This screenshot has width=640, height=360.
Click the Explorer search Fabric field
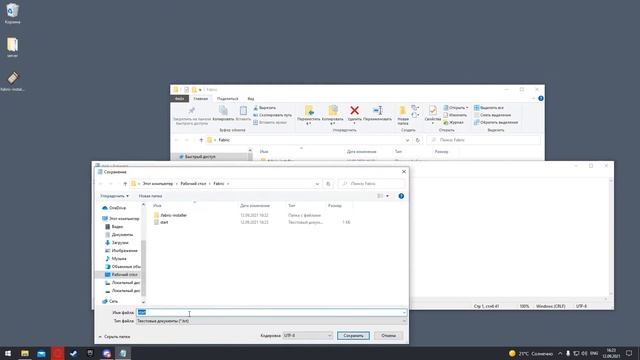click(x=484, y=140)
